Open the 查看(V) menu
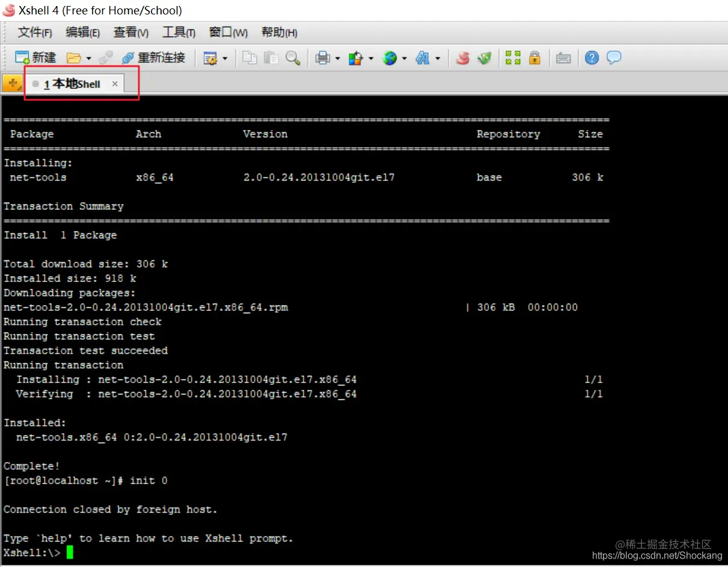The height and width of the screenshot is (567, 728). pyautogui.click(x=131, y=32)
